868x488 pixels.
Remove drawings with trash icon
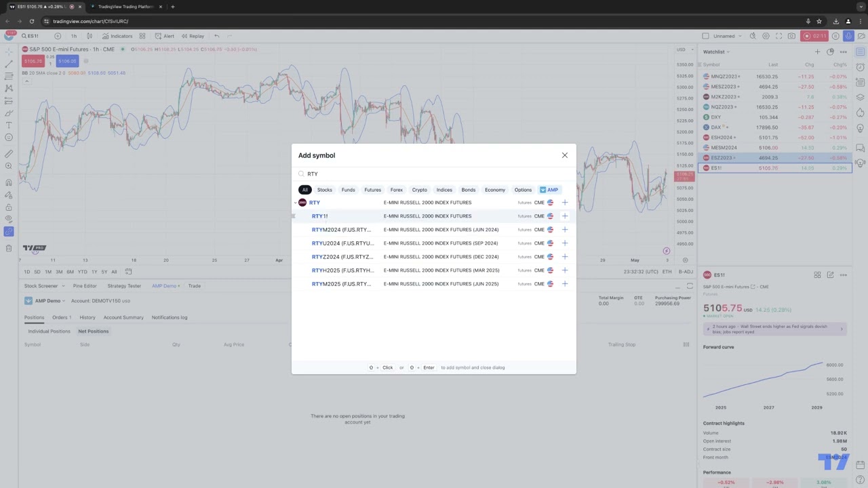tap(9, 248)
